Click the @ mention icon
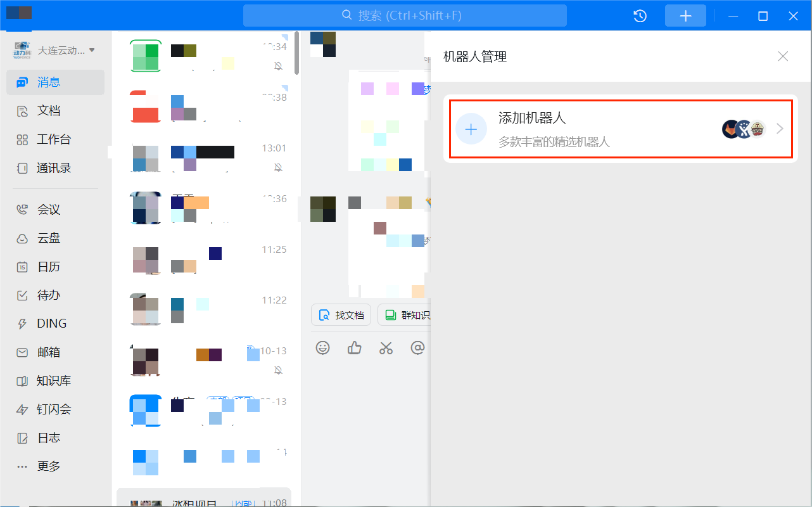The height and width of the screenshot is (507, 812). [417, 348]
